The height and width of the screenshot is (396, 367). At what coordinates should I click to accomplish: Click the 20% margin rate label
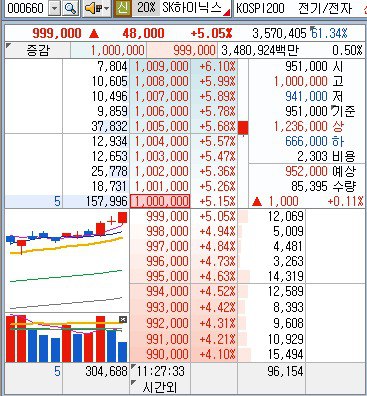[147, 8]
